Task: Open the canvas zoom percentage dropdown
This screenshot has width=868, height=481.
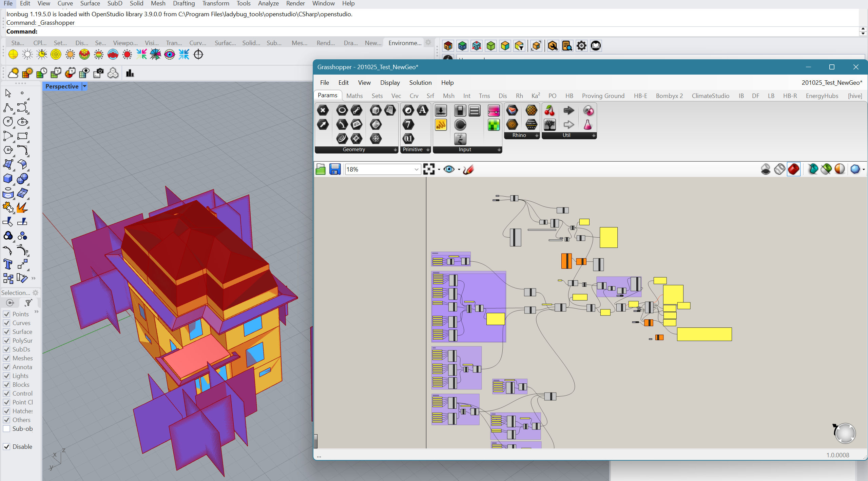Action: pos(416,169)
